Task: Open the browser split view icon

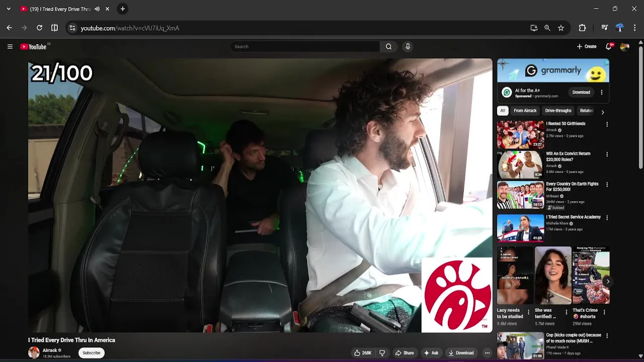Action: [54, 28]
